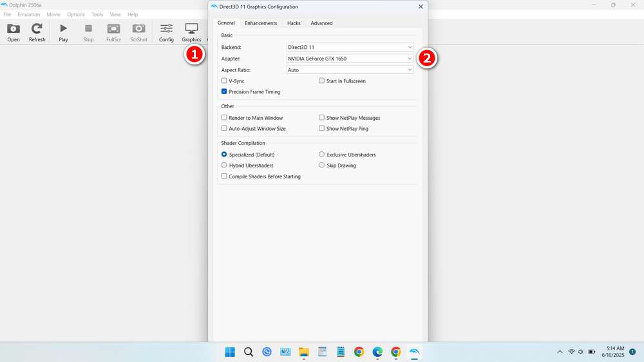The image size is (644, 362).
Task: Start emulation with the Play icon
Action: tap(63, 32)
